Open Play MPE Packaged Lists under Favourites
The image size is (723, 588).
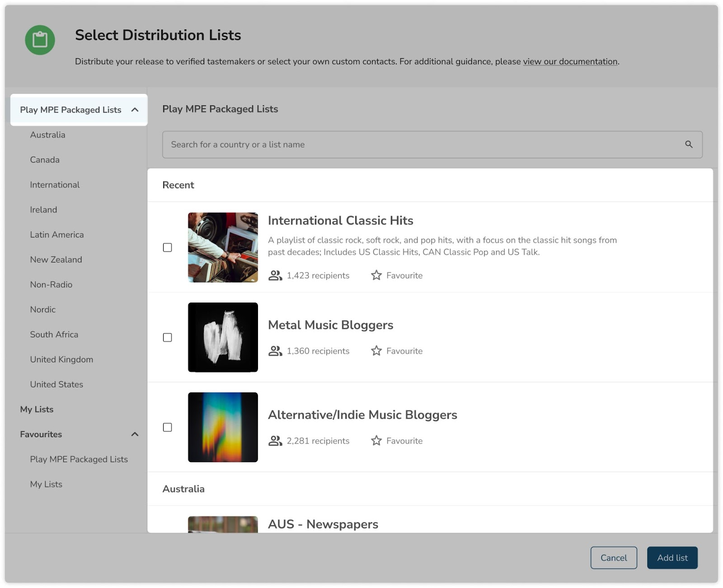pos(79,459)
